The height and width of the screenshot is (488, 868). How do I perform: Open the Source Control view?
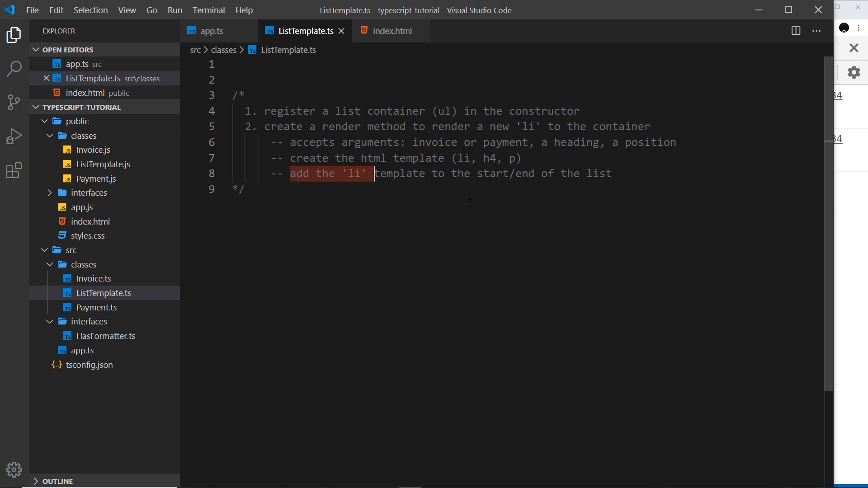pyautogui.click(x=14, y=102)
